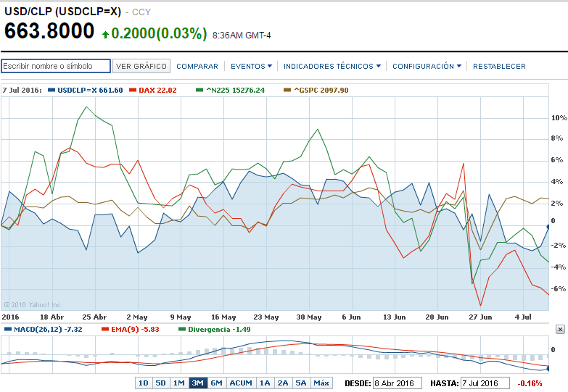Click the red DAX legend marker
568x392 pixels.
point(133,91)
